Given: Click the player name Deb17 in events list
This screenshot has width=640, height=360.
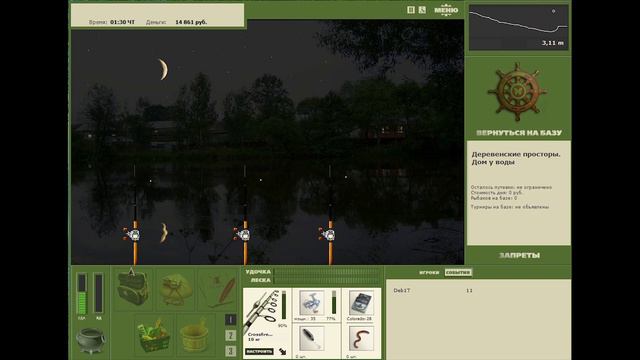Looking at the screenshot, I should [x=402, y=290].
